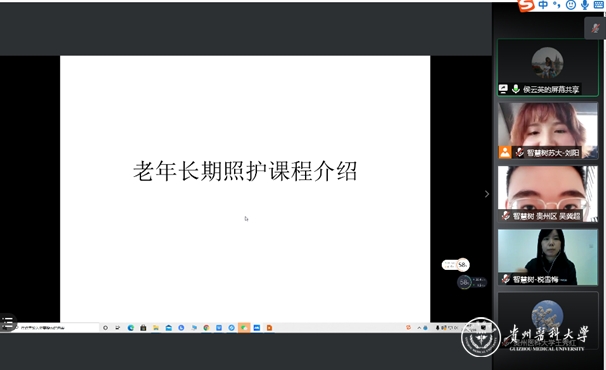
Task: Click the Sogou voice input microphone icon
Action: tap(585, 5)
